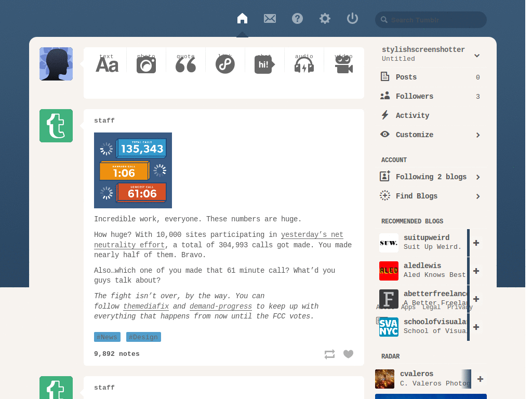
Task: Create a new Video post
Action: pos(343,63)
